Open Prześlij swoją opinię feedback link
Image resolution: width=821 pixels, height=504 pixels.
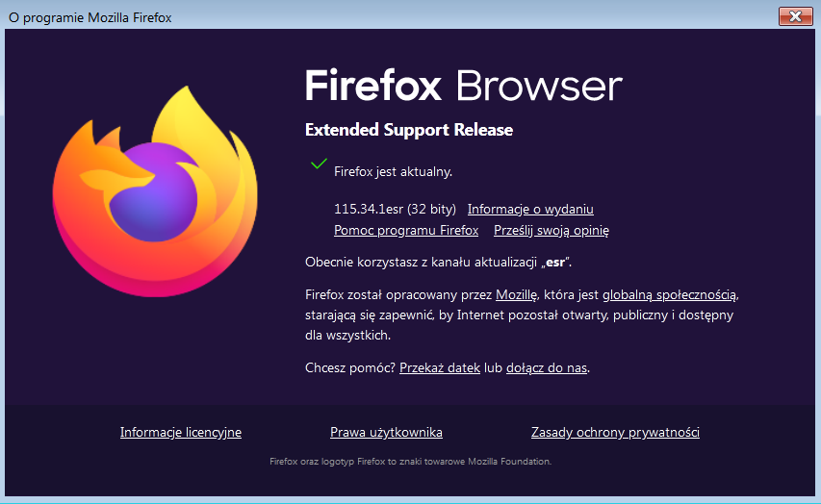552,230
